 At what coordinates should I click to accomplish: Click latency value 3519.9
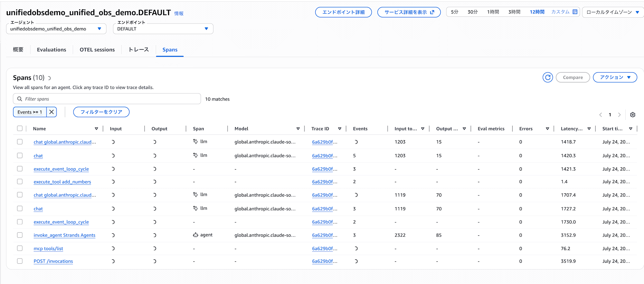coord(568,261)
